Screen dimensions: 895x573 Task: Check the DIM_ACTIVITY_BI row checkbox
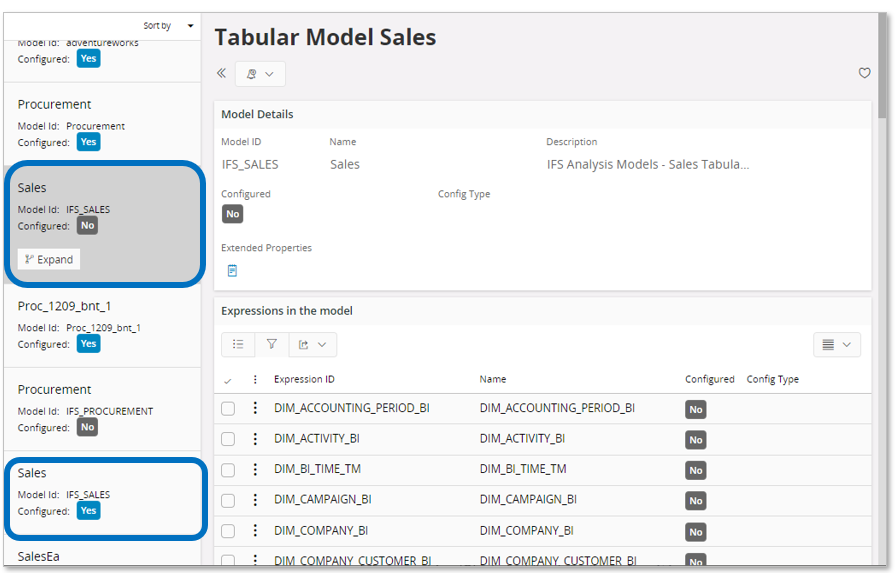pos(228,439)
